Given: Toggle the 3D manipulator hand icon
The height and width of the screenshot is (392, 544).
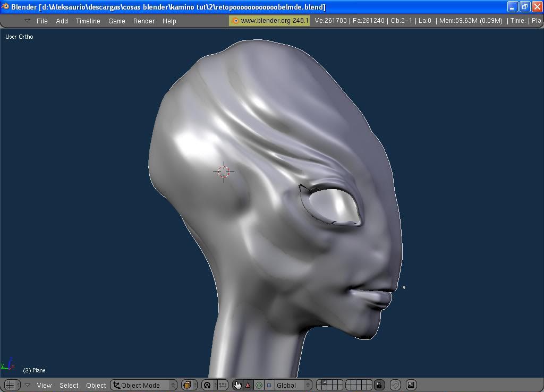Looking at the screenshot, I should point(237,385).
